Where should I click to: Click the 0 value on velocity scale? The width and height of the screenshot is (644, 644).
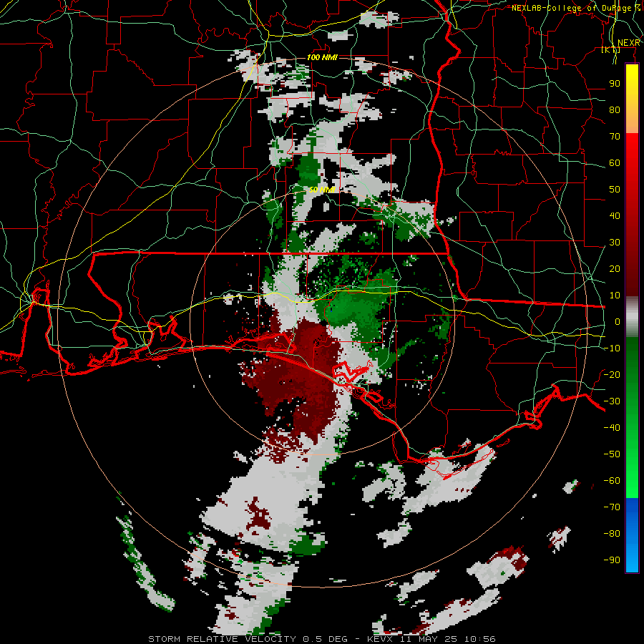tap(618, 322)
